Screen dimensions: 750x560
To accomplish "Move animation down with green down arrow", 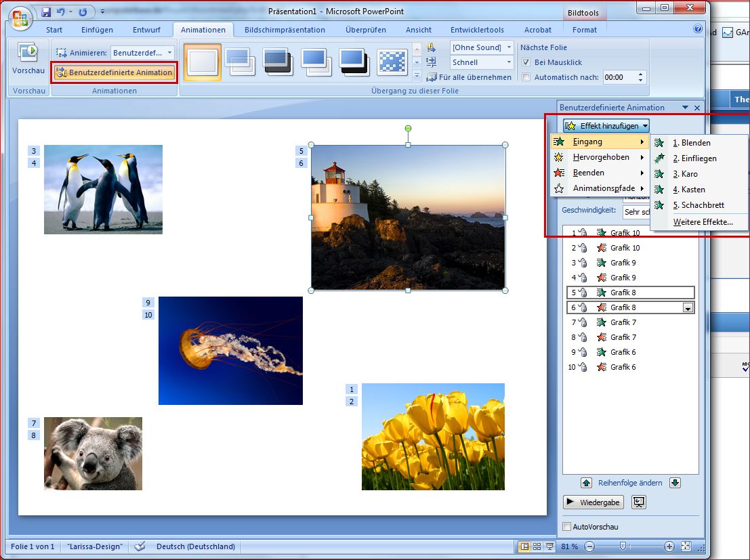I will coord(675,483).
